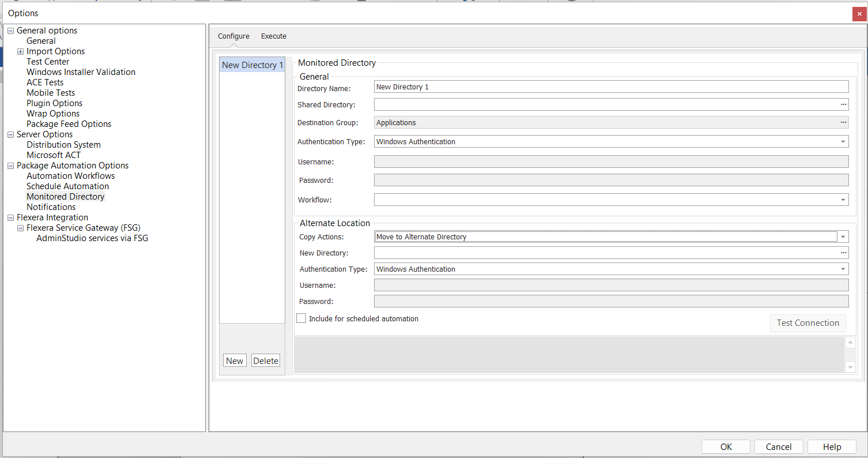Open Distribution System options
Viewport: 868px width, 458px height.
pos(63,145)
